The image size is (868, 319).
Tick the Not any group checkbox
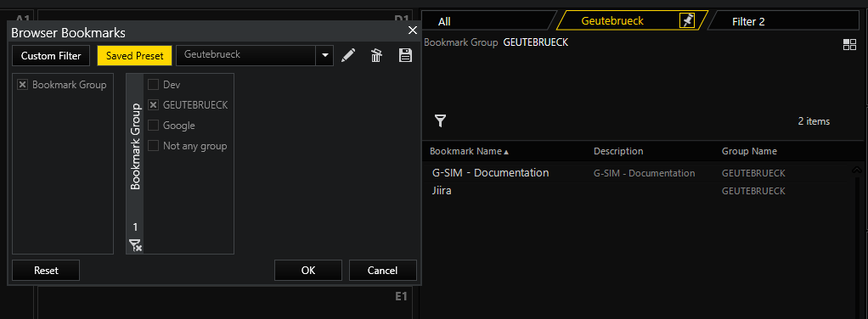pyautogui.click(x=154, y=146)
